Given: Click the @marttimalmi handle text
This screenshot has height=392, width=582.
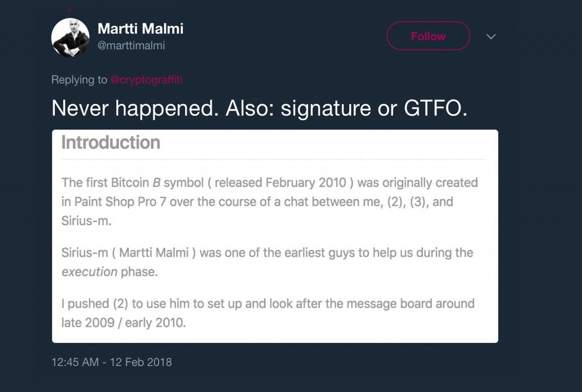Looking at the screenshot, I should 131,45.
